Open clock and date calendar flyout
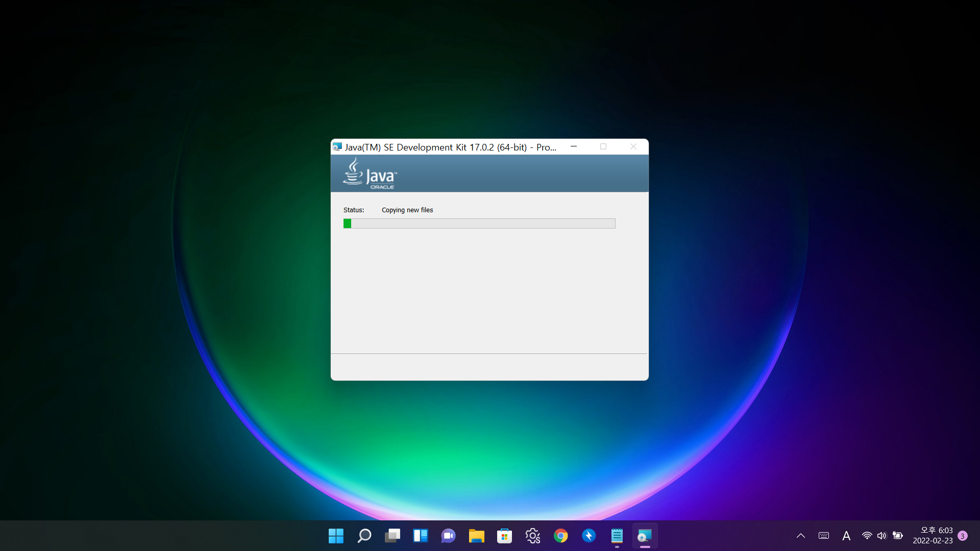The width and height of the screenshot is (980, 551). (x=932, y=536)
